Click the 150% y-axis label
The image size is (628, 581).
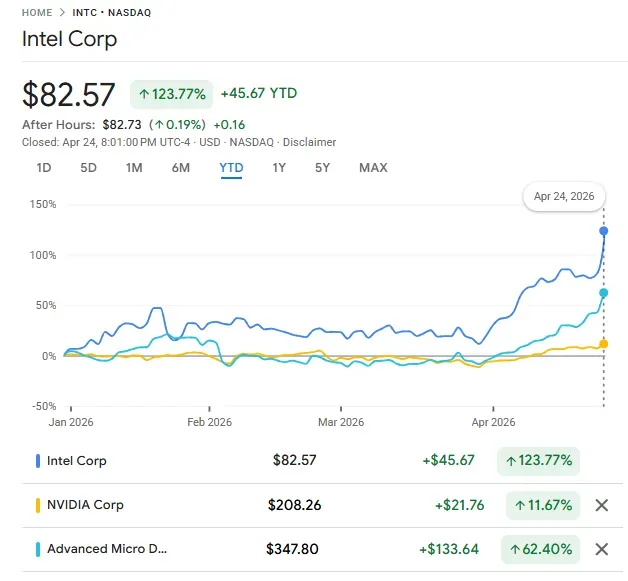43,204
